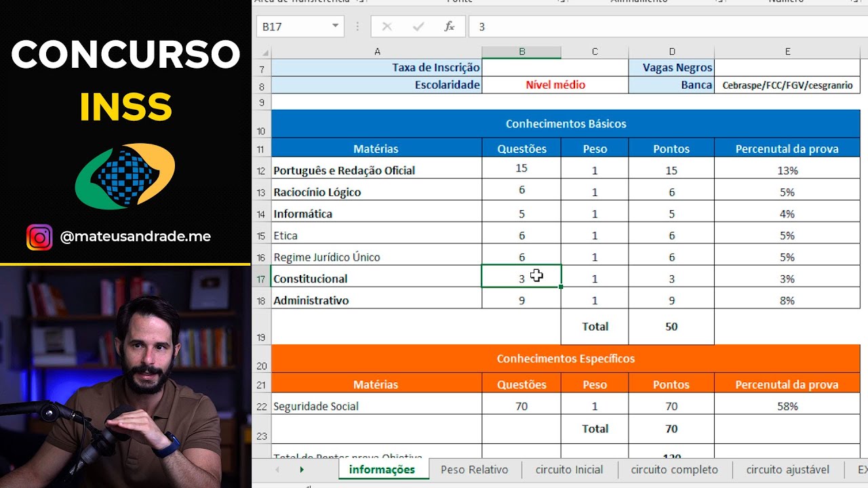Click the Total value 50 cell

671,327
